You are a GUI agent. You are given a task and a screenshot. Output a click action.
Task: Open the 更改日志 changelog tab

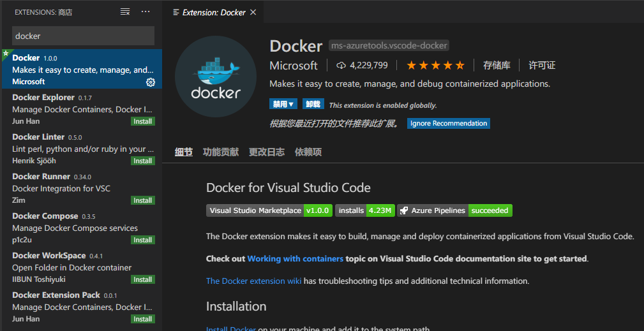coord(267,152)
